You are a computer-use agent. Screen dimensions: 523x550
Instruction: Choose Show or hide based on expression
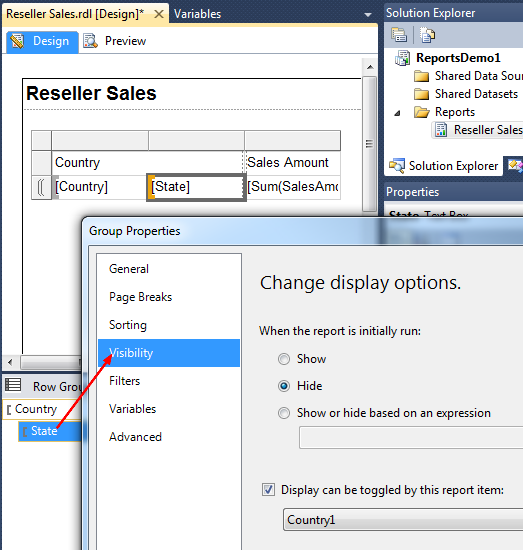click(284, 413)
